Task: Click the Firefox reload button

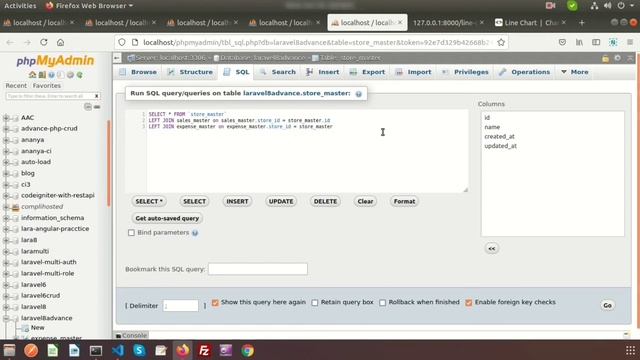Action: (x=44, y=42)
